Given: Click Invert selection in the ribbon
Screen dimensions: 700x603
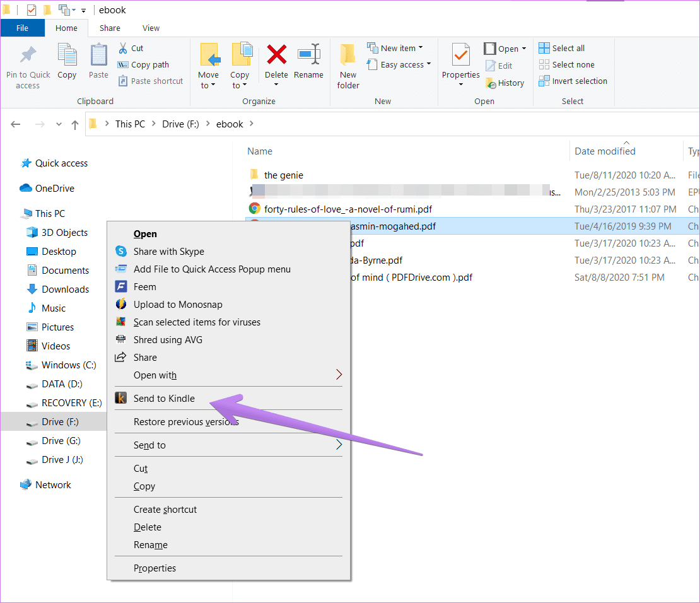Looking at the screenshot, I should (x=573, y=81).
